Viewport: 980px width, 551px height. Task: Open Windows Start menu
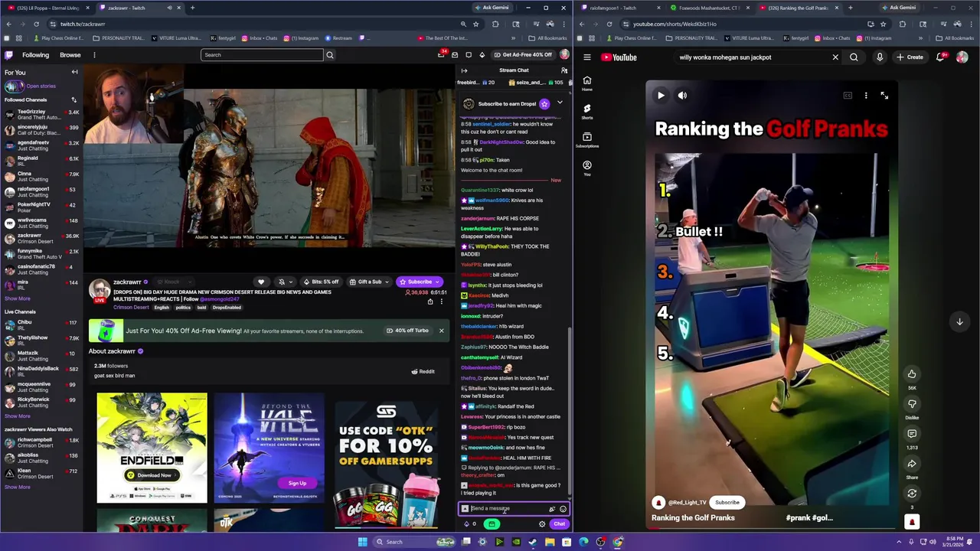(362, 542)
